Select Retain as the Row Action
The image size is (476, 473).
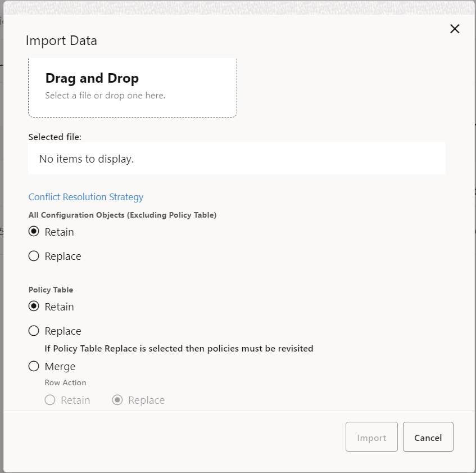[x=50, y=400]
